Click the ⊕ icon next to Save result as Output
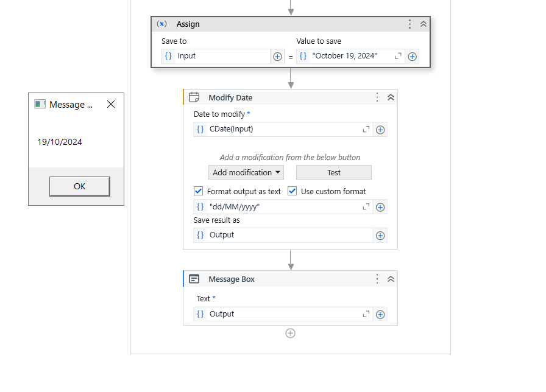 click(380, 236)
